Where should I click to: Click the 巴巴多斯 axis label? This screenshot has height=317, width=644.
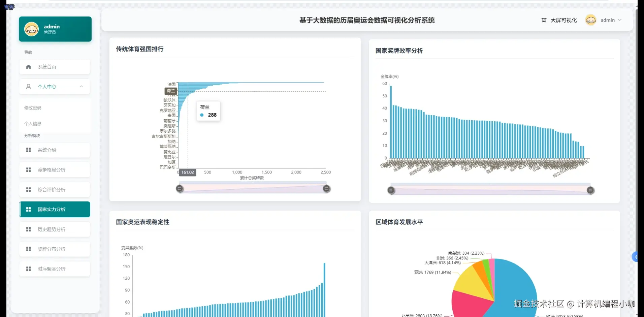click(x=168, y=167)
